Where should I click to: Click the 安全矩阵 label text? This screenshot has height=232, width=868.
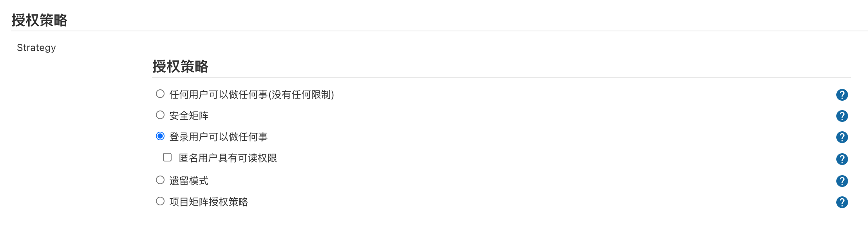point(189,116)
